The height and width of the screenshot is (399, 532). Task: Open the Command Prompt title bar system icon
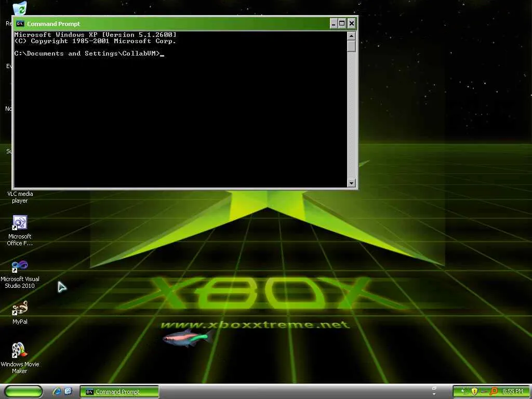tap(20, 23)
